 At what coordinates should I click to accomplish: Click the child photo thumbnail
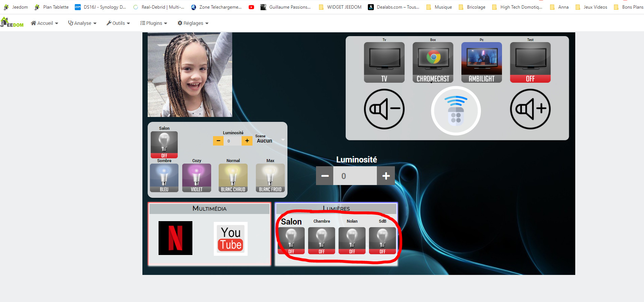pos(190,74)
